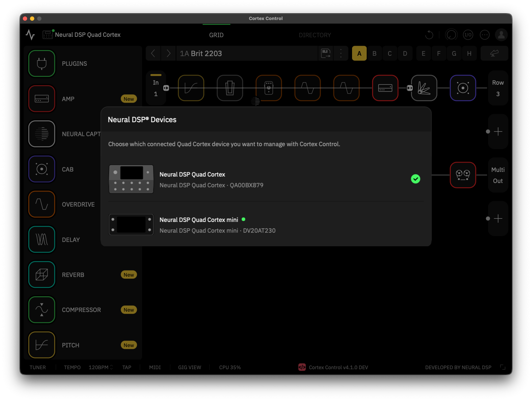
Task: Click the Cortex Control v4.1.0 DEV label
Action: 338,367
